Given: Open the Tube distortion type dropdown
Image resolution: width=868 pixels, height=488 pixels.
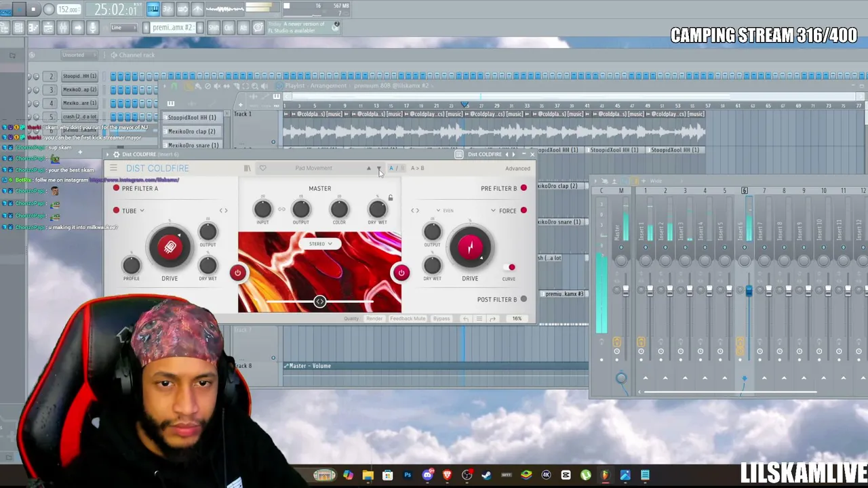Looking at the screenshot, I should click(x=133, y=211).
